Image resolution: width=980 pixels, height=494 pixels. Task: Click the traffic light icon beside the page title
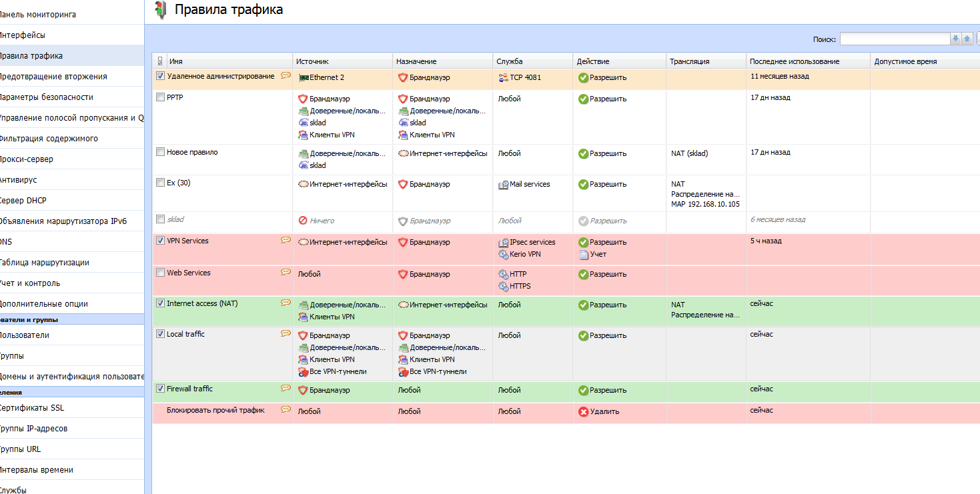[160, 9]
